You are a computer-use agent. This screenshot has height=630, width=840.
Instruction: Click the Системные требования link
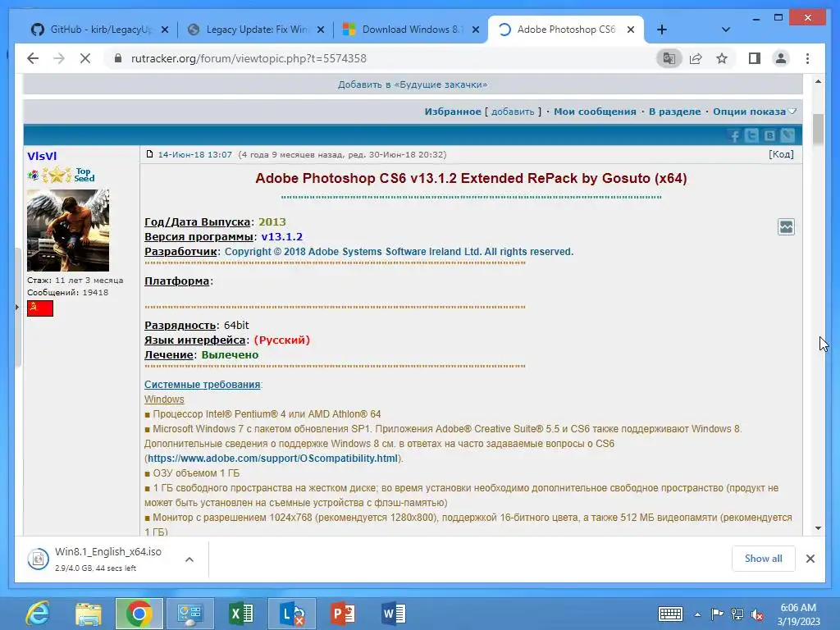click(x=203, y=385)
